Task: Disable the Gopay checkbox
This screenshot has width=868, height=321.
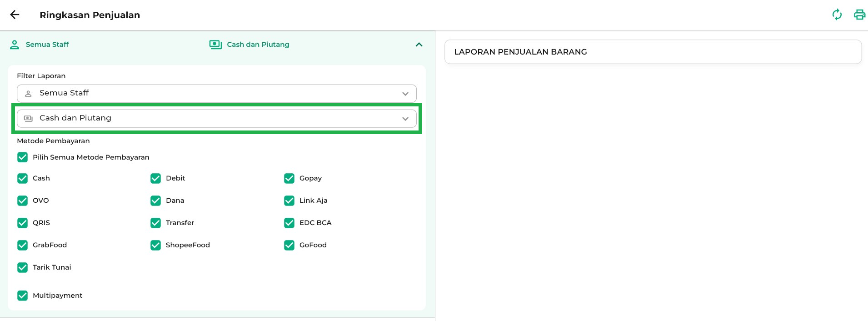Action: coord(289,178)
